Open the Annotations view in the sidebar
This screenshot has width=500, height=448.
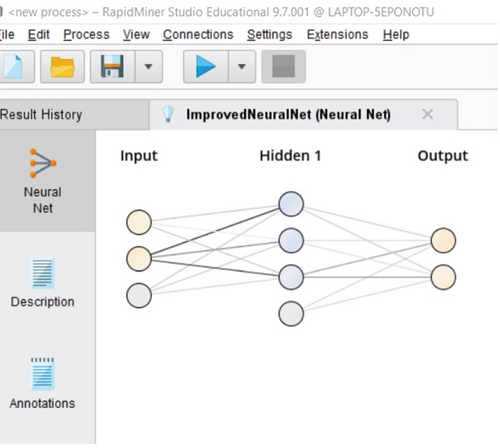(x=42, y=383)
